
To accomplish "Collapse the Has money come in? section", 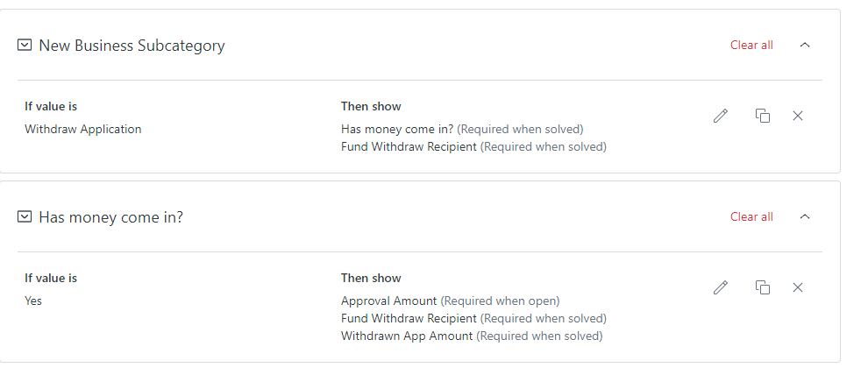I will click(805, 217).
